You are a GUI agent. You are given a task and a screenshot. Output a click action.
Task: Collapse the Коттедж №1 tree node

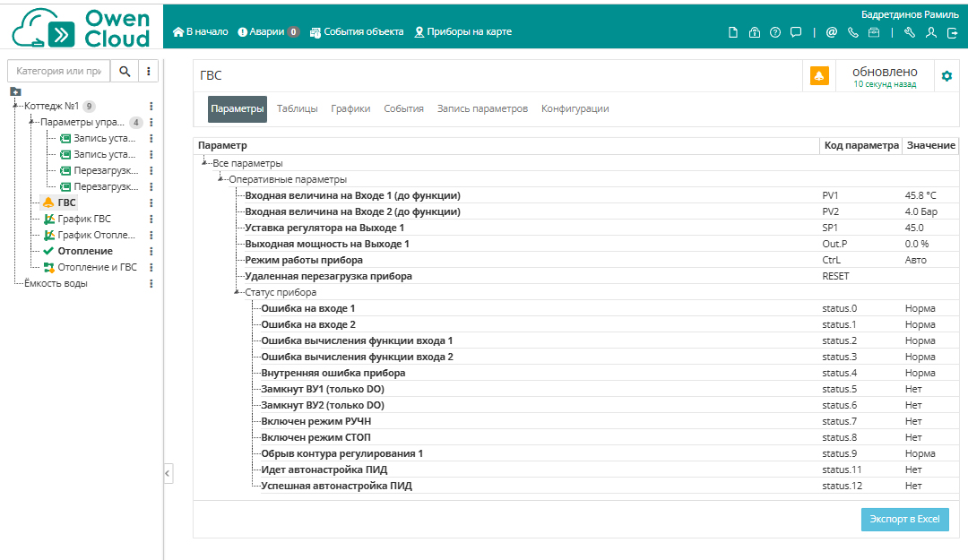point(15,106)
